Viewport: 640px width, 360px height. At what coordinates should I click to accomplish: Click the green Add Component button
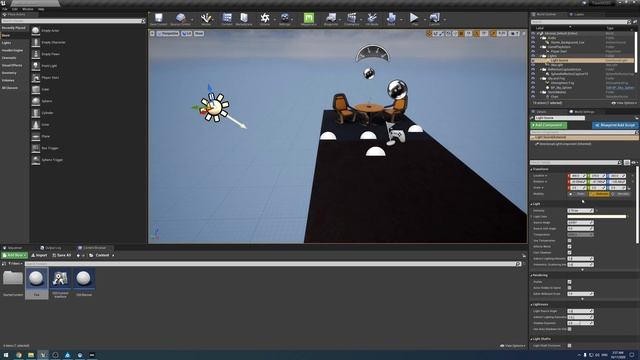549,125
